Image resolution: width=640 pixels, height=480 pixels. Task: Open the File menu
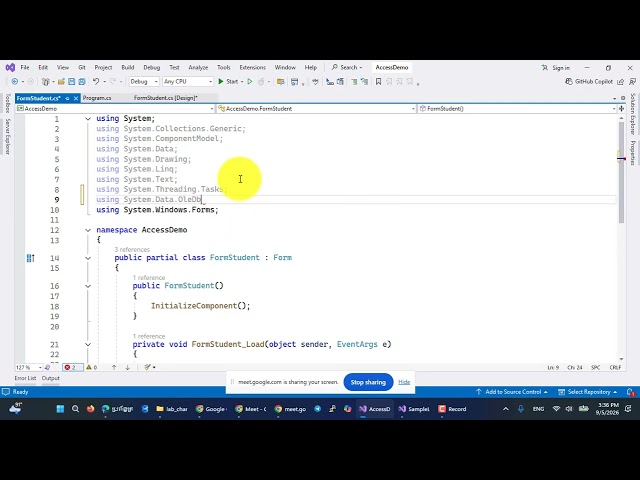25,67
